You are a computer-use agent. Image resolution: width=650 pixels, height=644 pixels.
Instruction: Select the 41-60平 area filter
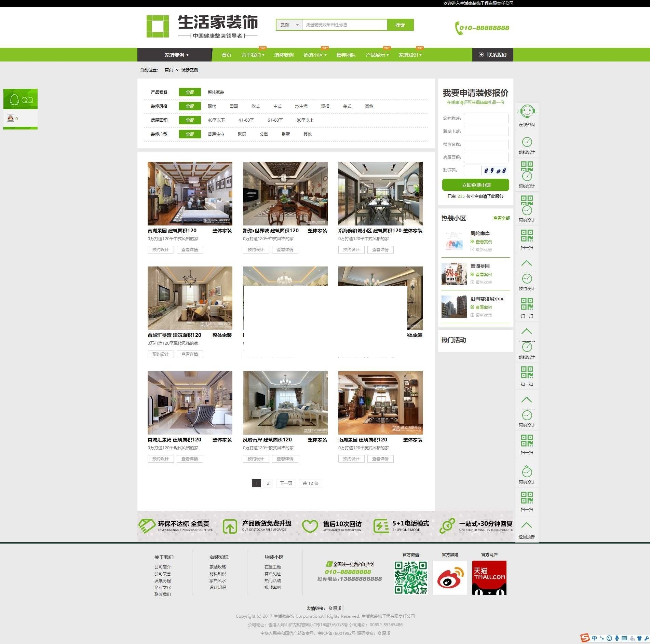coord(246,120)
